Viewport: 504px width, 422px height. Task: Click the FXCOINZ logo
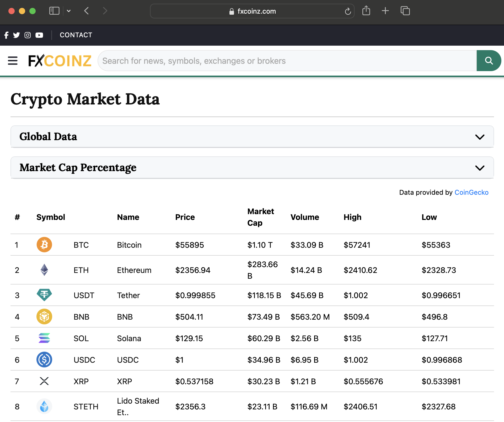pos(60,61)
